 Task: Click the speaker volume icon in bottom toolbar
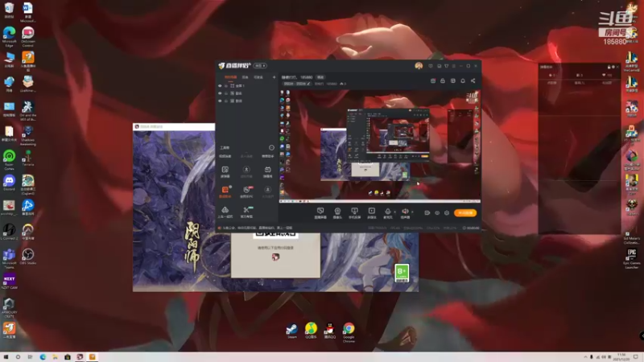[x=405, y=212]
